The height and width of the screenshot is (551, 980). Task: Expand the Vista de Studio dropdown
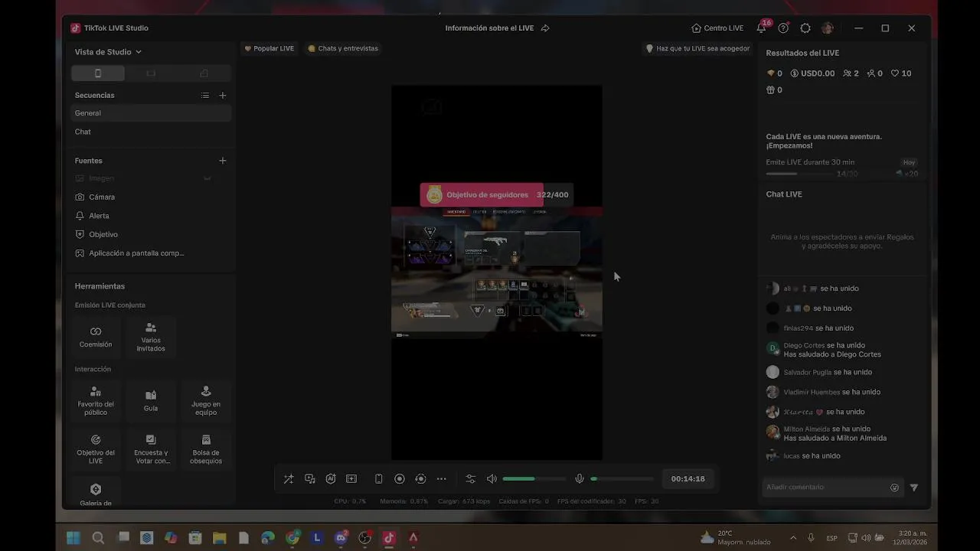click(x=108, y=52)
